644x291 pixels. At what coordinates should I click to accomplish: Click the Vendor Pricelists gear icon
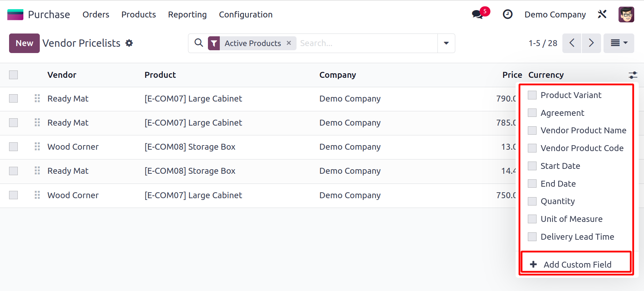(129, 43)
